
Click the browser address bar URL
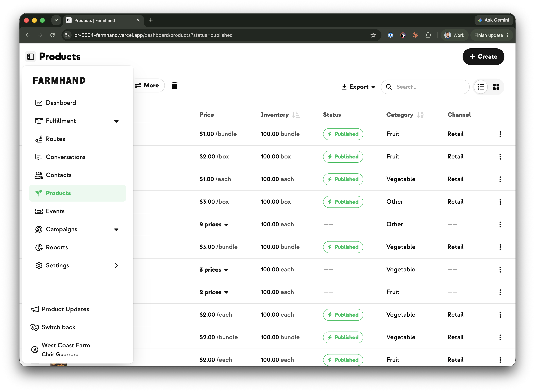pyautogui.click(x=153, y=35)
